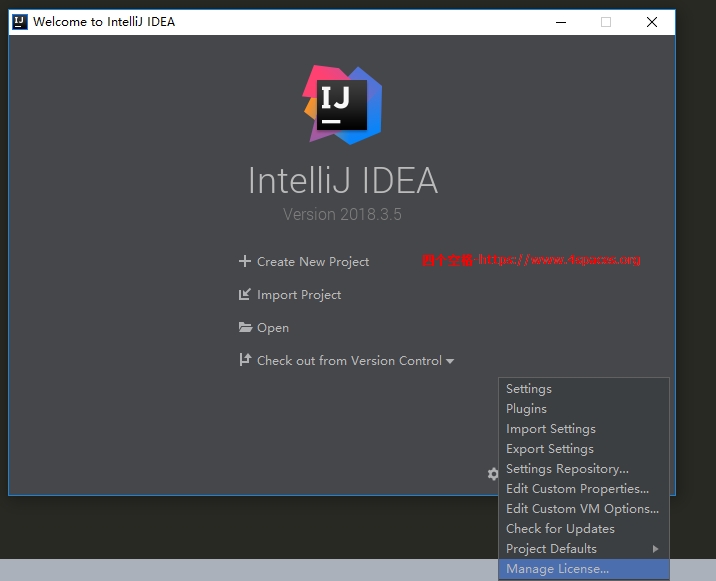The height and width of the screenshot is (581, 716).
Task: Click the plus icon beside Create New Project
Action: 245,261
